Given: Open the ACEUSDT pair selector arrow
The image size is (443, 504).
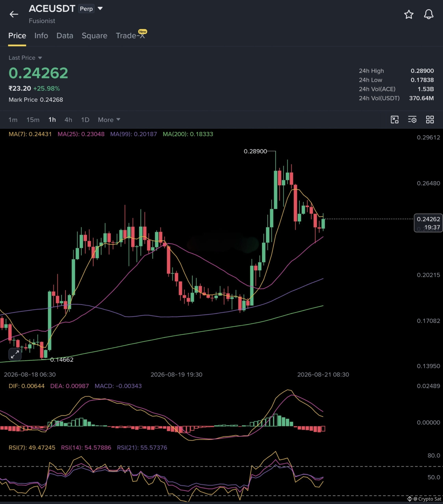Looking at the screenshot, I should coord(100,8).
